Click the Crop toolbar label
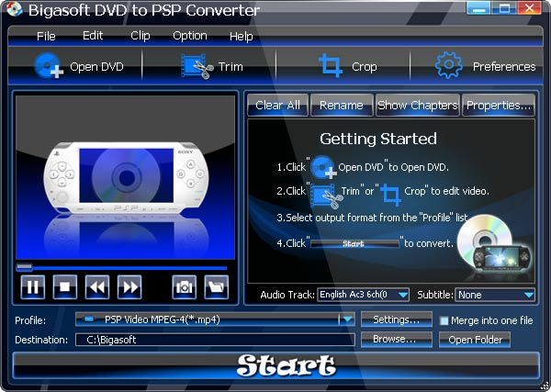Viewport: 551px width, 392px height. [x=365, y=67]
